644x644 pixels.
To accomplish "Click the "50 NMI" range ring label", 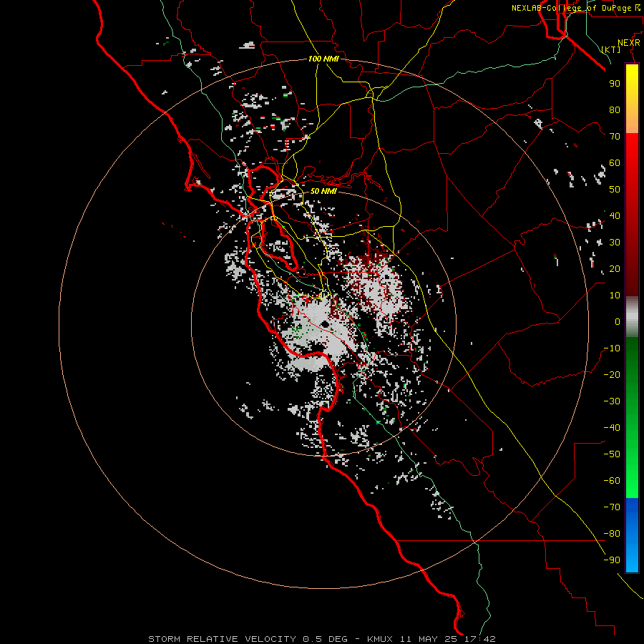I will coord(323,191).
